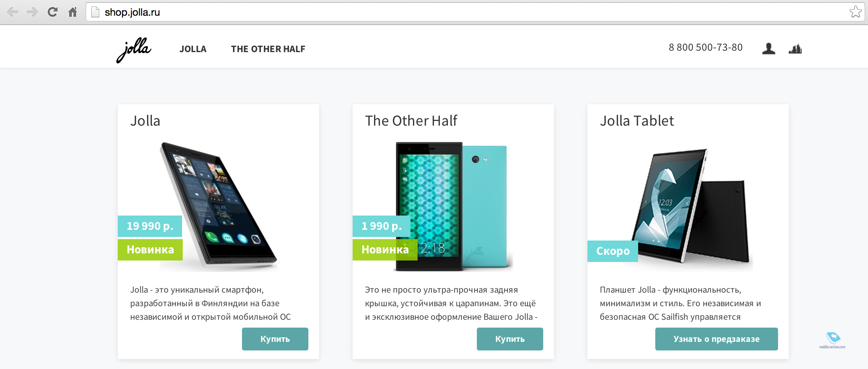Click the page icon in address bar
The width and height of the screenshot is (868, 369).
pyautogui.click(x=95, y=12)
